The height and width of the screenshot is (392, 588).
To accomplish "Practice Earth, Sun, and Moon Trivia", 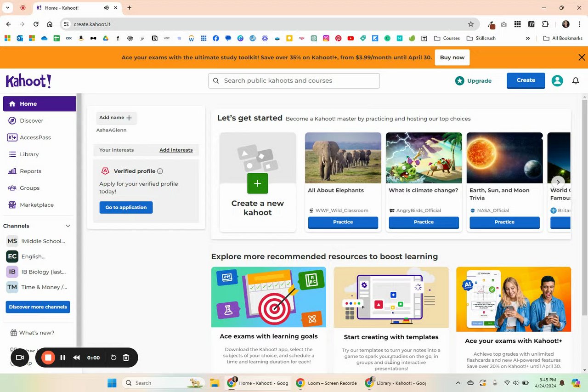I will [504, 222].
